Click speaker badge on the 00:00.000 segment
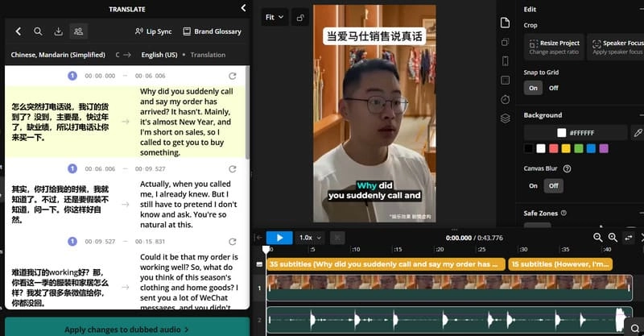The width and height of the screenshot is (644, 336). (72, 76)
